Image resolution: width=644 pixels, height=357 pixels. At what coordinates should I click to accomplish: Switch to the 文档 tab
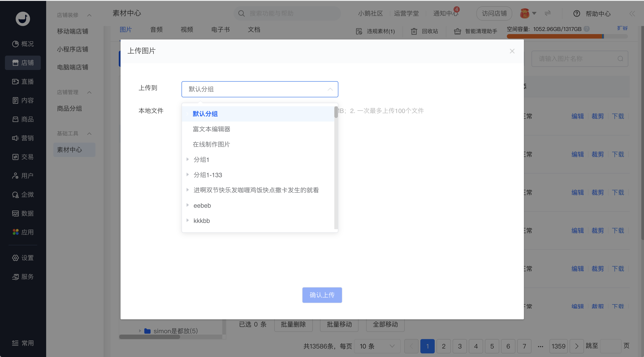[x=254, y=30]
